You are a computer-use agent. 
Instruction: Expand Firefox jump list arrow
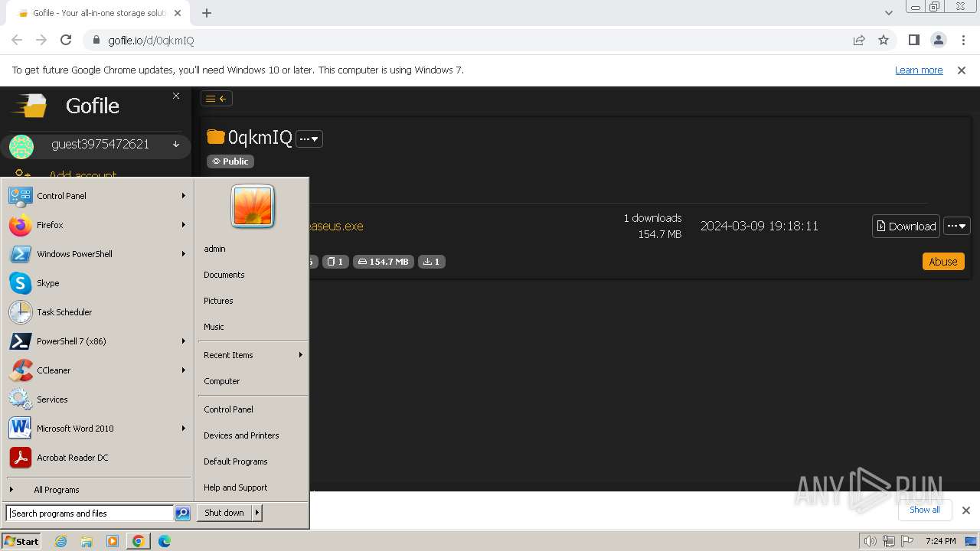point(184,225)
